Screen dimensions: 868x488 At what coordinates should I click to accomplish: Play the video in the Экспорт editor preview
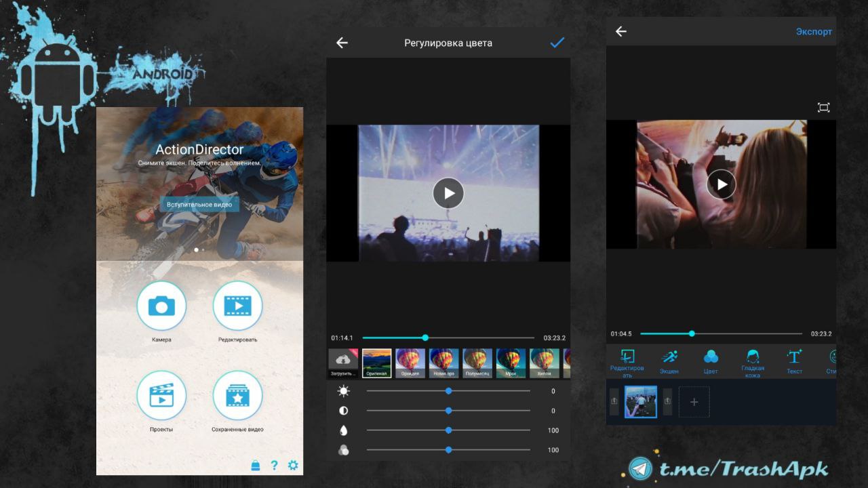[721, 184]
